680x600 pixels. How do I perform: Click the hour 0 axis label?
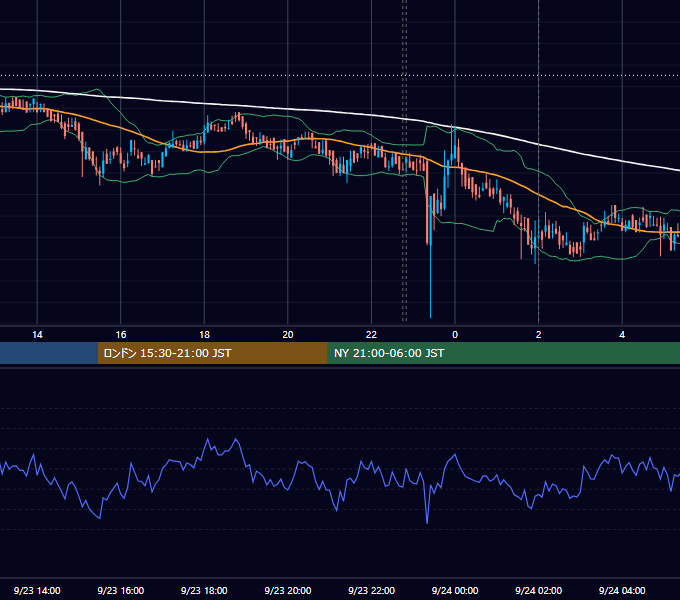click(455, 335)
